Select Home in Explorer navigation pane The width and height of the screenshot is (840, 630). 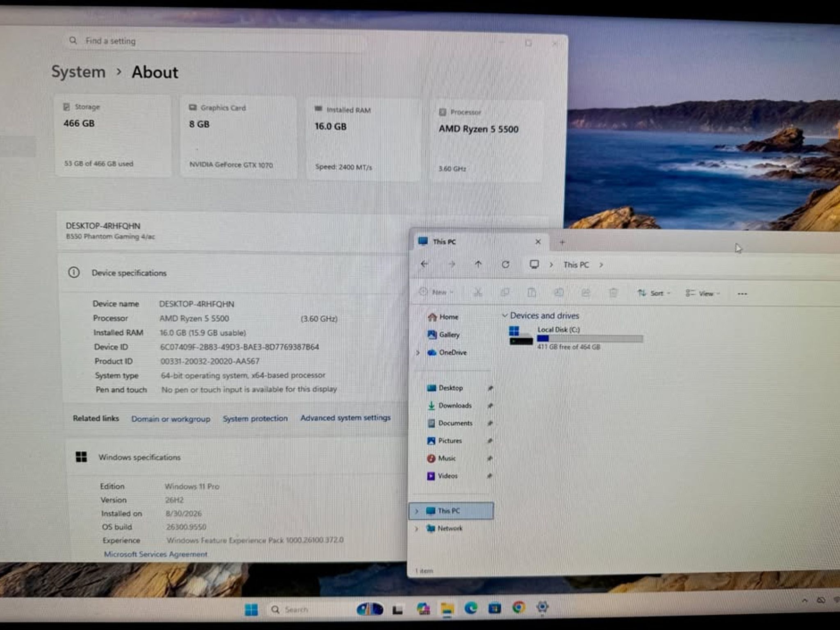[x=443, y=317]
